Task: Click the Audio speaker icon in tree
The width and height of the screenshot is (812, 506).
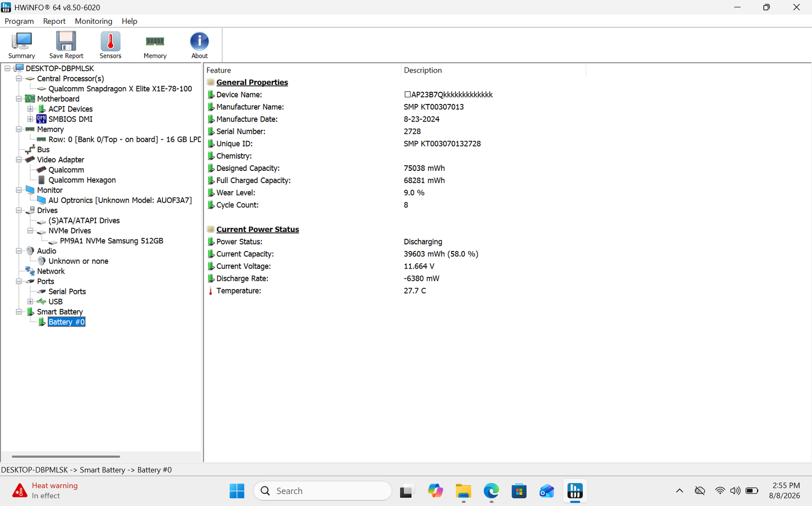Action: coord(30,251)
